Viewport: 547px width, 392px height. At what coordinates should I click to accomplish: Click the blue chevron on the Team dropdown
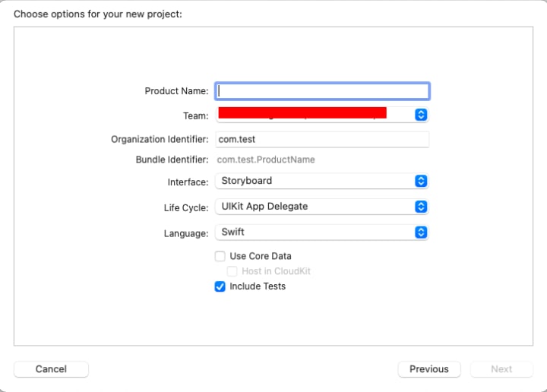[422, 115]
